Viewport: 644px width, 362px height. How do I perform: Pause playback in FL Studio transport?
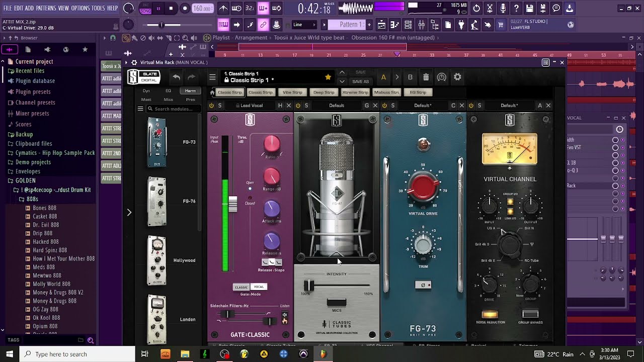pyautogui.click(x=158, y=9)
